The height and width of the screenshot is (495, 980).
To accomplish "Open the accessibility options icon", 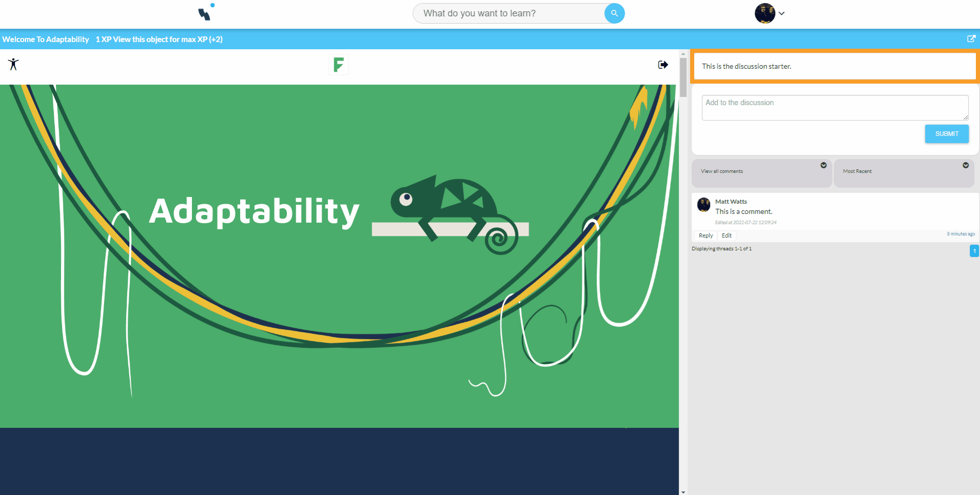I will (13, 64).
